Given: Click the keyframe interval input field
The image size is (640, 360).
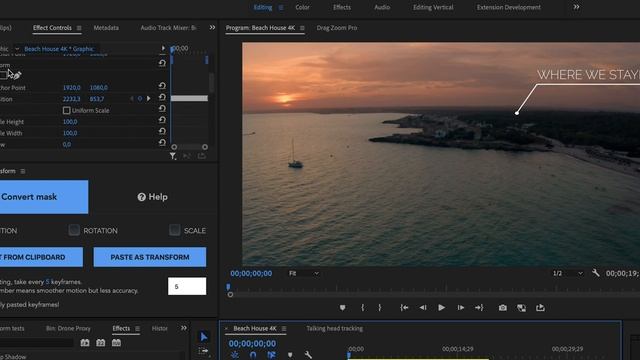Looking at the screenshot, I should (x=187, y=286).
